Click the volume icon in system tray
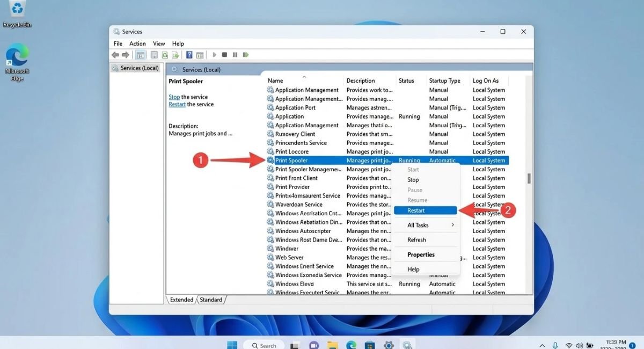The height and width of the screenshot is (349, 644). tap(580, 345)
